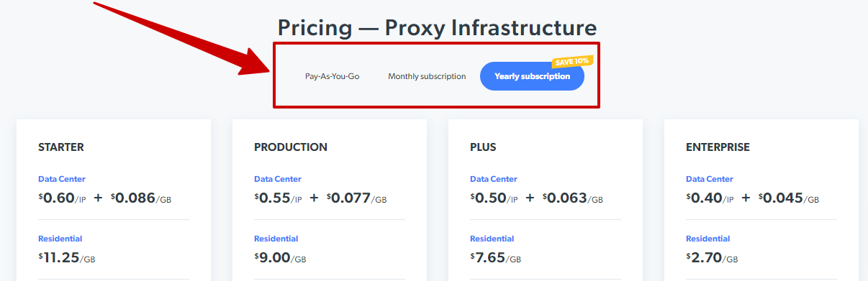The height and width of the screenshot is (281, 868).
Task: Open Data Center link under PRODUCTION
Action: point(278,179)
